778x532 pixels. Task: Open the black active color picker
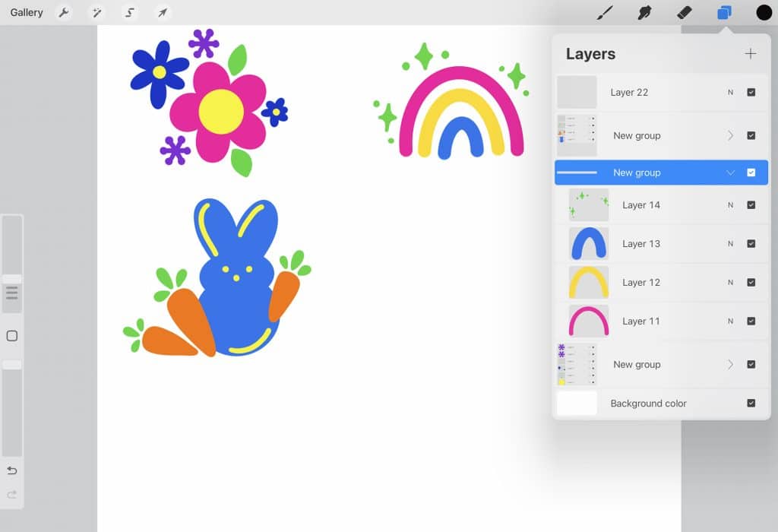(764, 12)
